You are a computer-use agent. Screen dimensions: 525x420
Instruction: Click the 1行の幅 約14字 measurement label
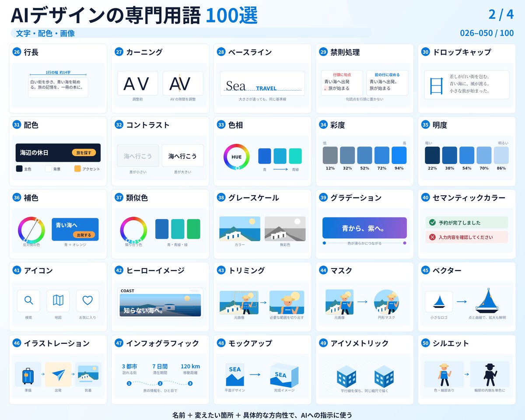[x=58, y=72]
